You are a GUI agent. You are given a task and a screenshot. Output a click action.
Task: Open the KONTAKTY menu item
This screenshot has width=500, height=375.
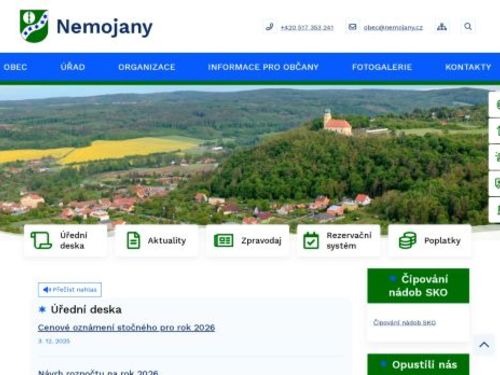click(468, 67)
